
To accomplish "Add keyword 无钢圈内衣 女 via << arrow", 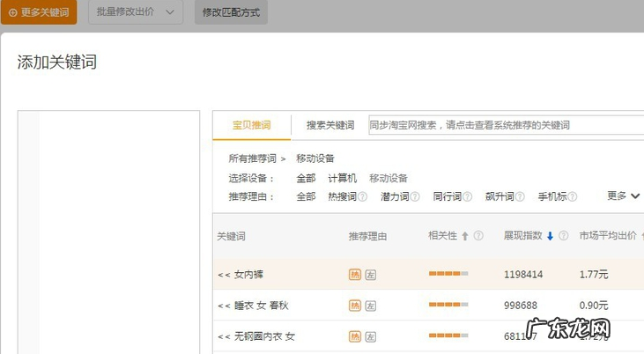I will 224,337.
